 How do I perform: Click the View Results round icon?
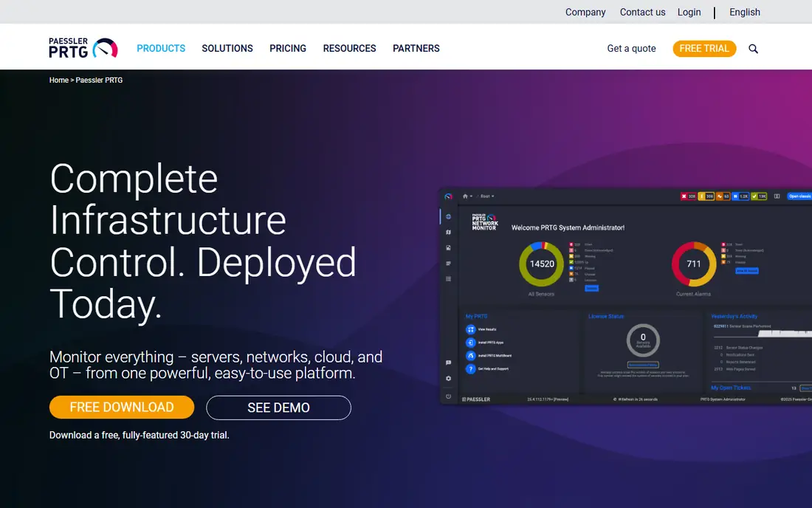470,329
